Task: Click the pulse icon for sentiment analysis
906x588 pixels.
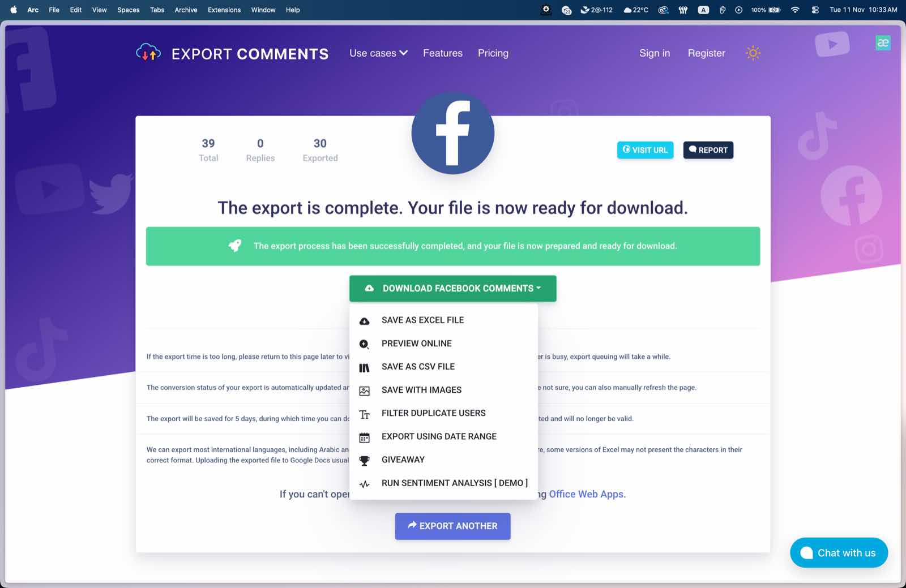Action: coord(365,484)
